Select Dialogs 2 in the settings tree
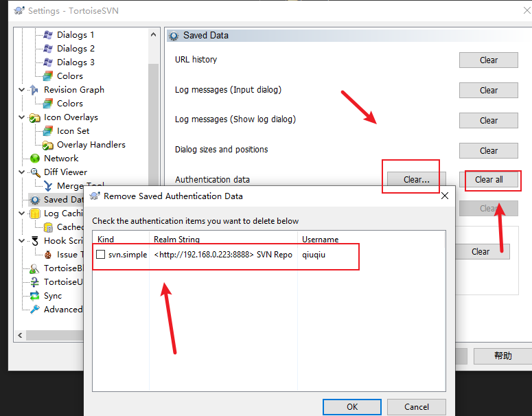This screenshot has height=416, width=532. [76, 49]
